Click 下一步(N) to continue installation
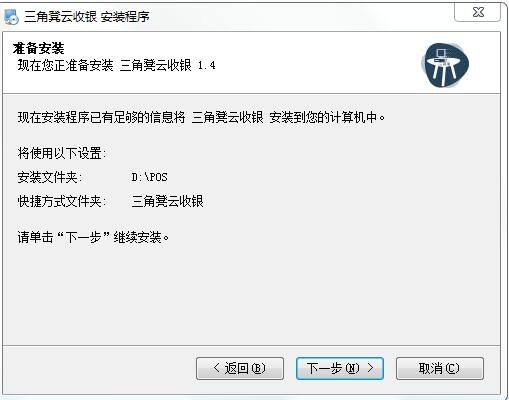The image size is (509, 400). tap(340, 368)
